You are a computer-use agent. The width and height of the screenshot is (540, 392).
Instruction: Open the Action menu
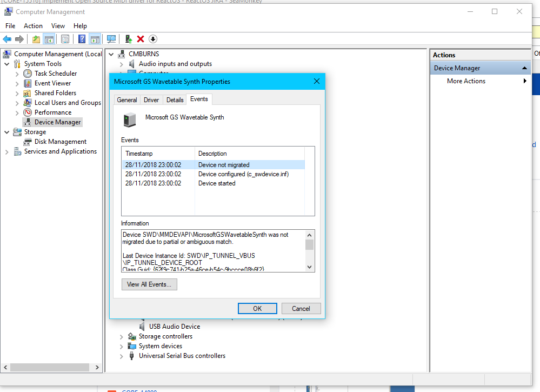33,25
